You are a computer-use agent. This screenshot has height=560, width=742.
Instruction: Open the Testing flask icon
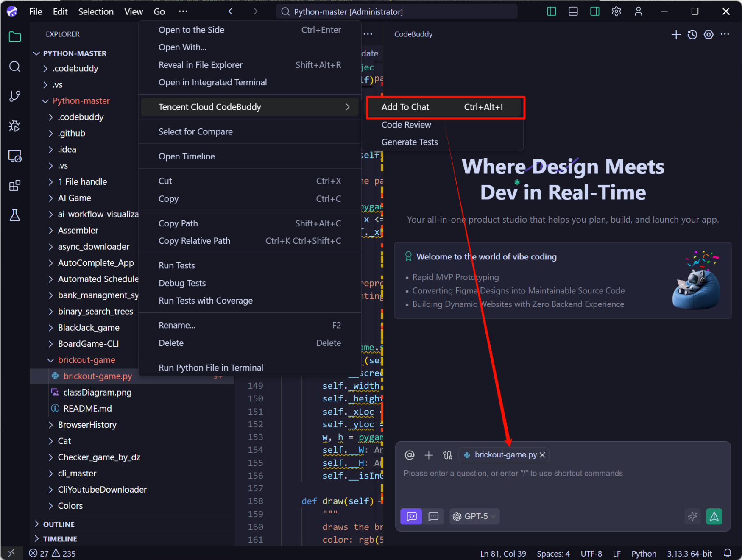[x=15, y=215]
